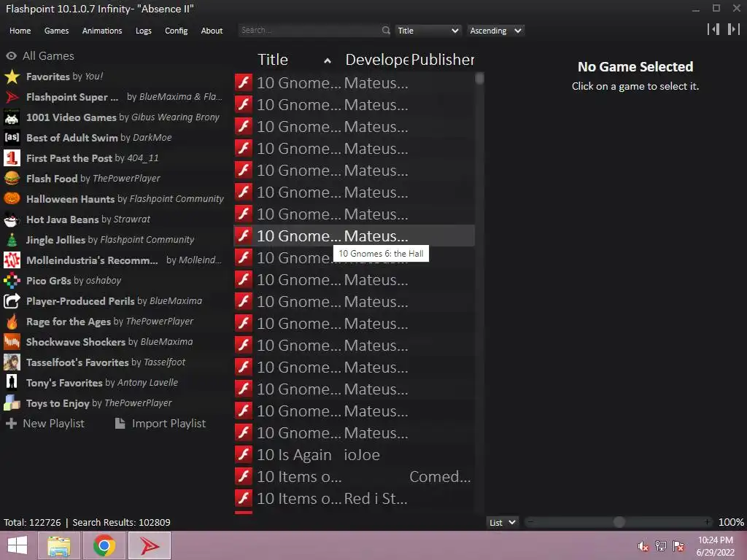Click the zoom scale slider handle
Screen dimensions: 747x560
[619, 522]
